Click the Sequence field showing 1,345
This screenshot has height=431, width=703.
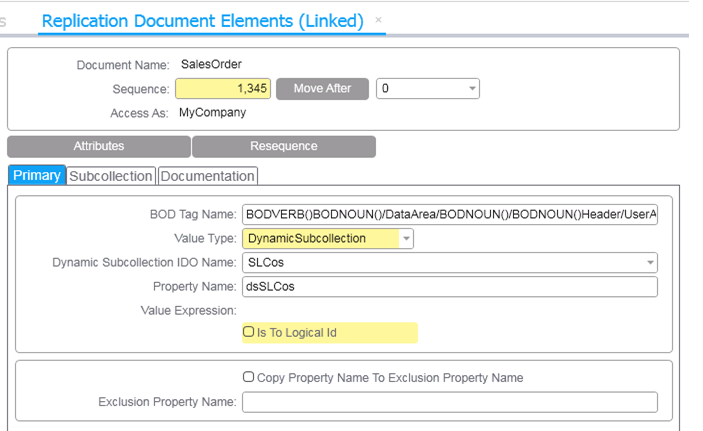pos(223,88)
